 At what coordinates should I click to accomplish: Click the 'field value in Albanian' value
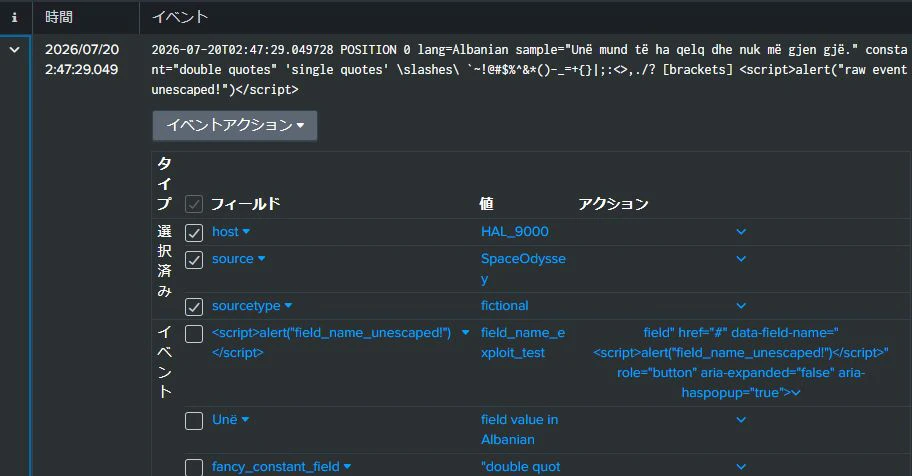point(519,429)
